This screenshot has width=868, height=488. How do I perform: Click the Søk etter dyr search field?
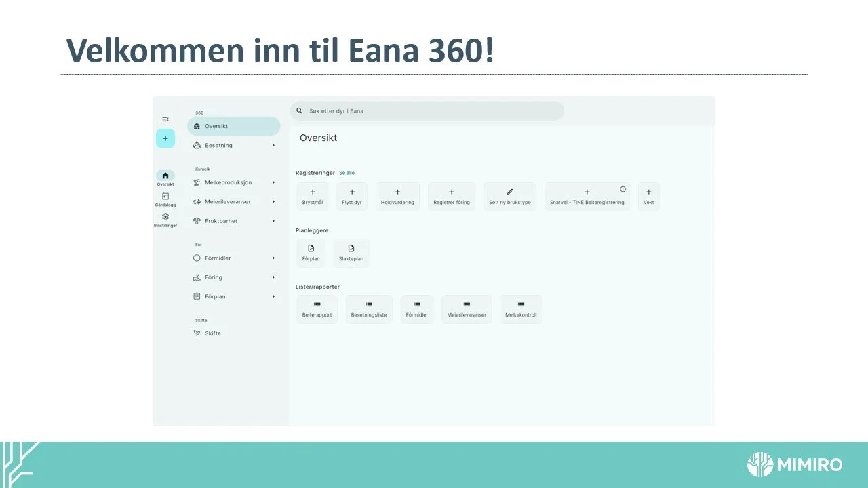[x=427, y=110]
